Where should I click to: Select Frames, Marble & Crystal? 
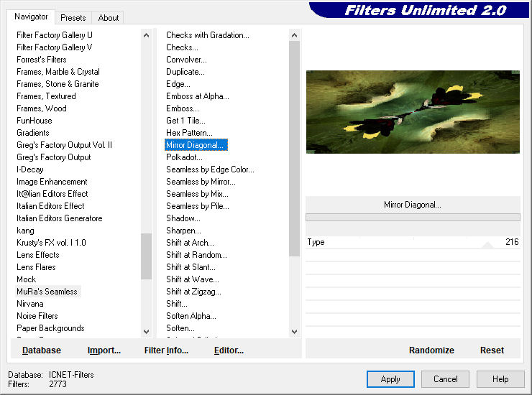[x=58, y=72]
